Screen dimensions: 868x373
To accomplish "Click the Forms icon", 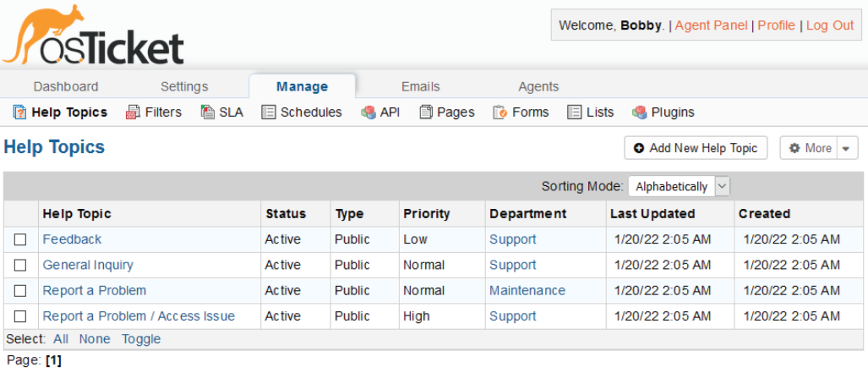I will tap(500, 112).
